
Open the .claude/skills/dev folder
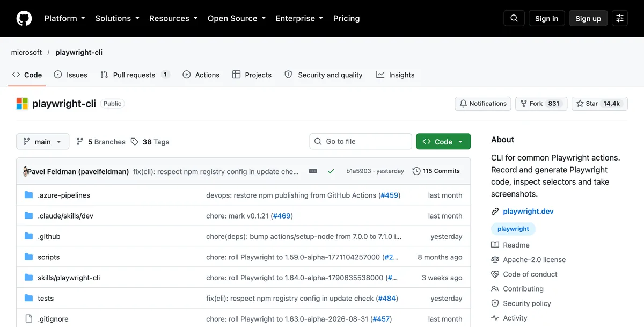point(65,216)
